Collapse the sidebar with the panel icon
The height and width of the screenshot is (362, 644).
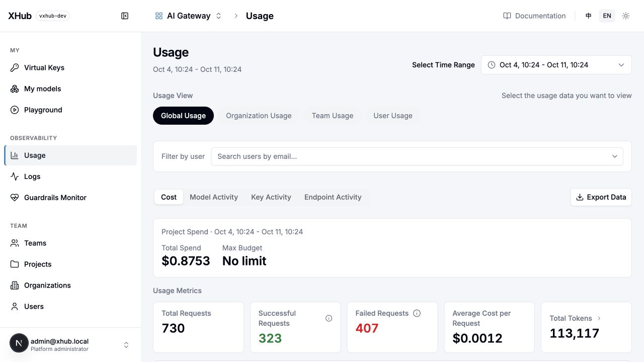pyautogui.click(x=125, y=16)
